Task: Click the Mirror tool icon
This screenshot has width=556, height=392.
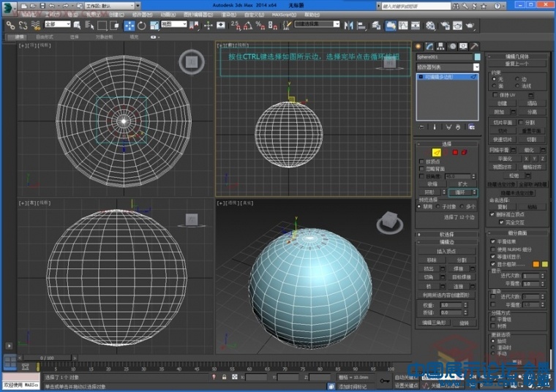Action: 348,26
